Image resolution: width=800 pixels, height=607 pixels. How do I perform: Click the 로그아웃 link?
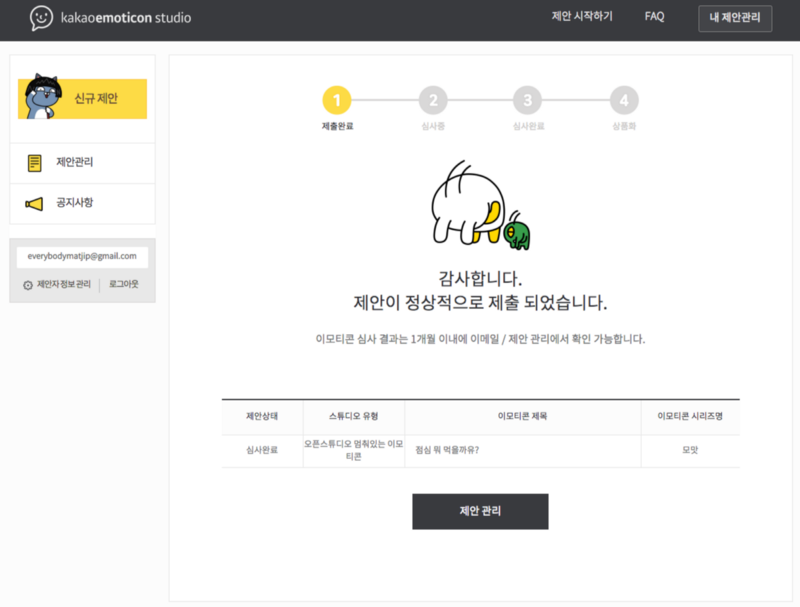pyautogui.click(x=123, y=284)
